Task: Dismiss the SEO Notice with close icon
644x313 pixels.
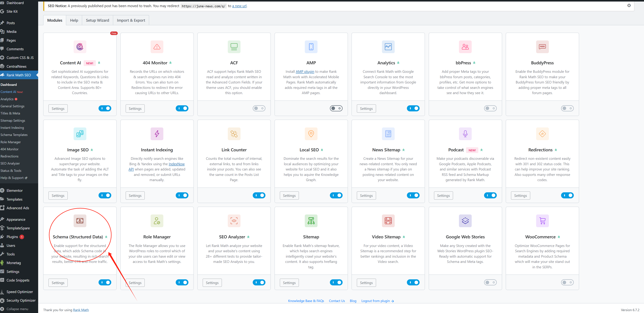Action: (629, 5)
